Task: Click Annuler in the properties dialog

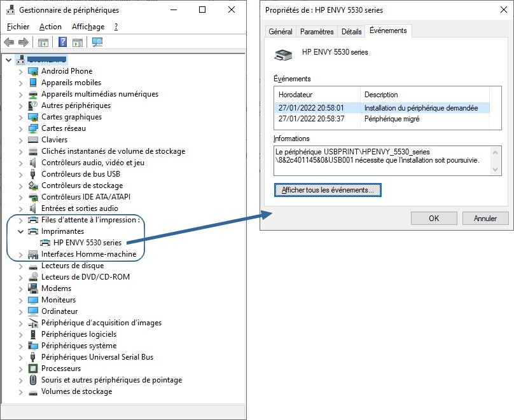Action: tap(485, 219)
